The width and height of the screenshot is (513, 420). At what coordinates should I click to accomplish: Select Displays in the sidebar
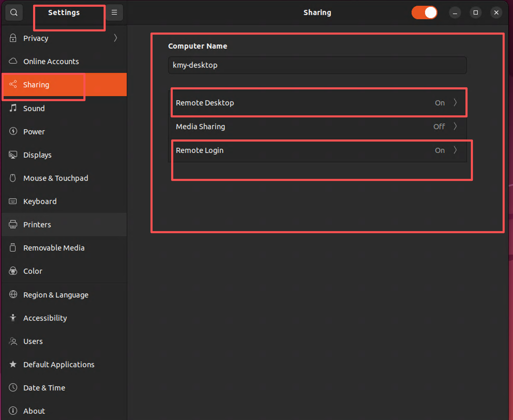pyautogui.click(x=64, y=155)
